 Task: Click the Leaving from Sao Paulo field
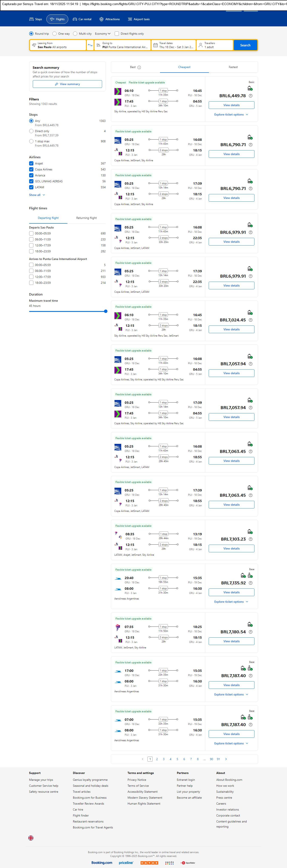coord(58,45)
